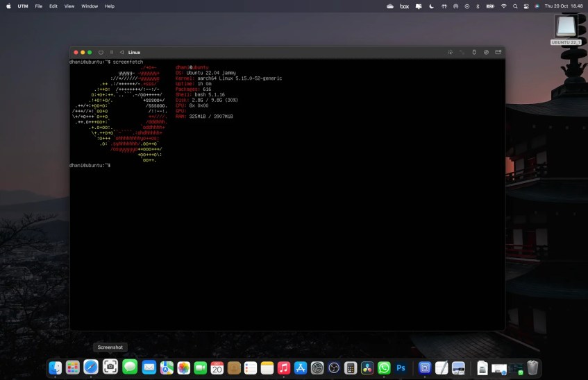Click 'Linux' window title
Image resolution: width=588 pixels, height=380 pixels.
point(134,53)
